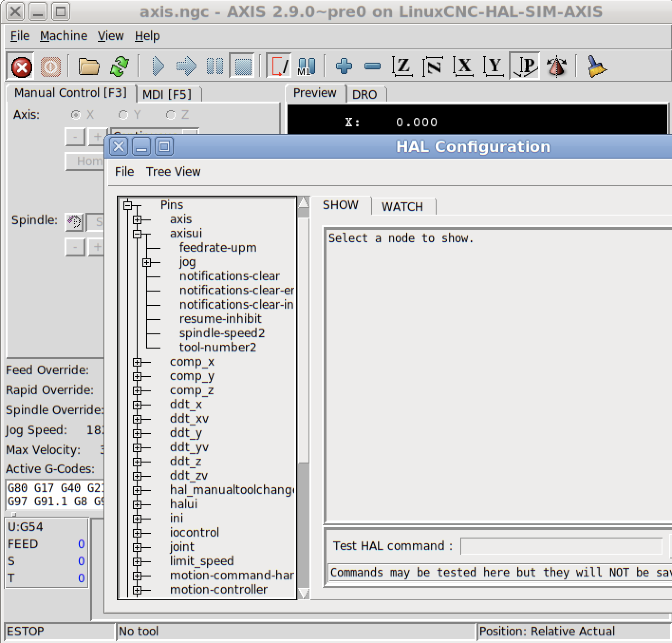Select the perspective P view icon
672x643 pixels.
[524, 66]
